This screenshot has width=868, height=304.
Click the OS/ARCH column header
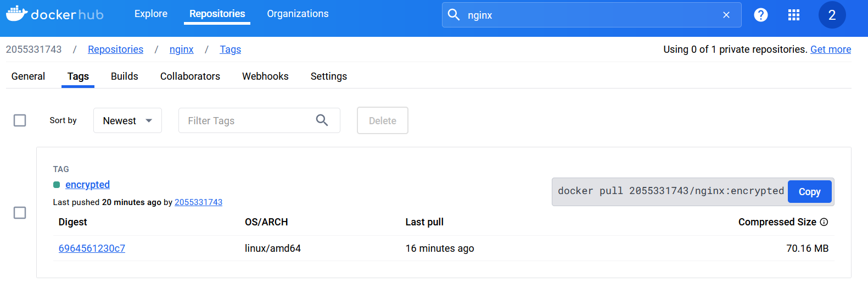pyautogui.click(x=266, y=222)
